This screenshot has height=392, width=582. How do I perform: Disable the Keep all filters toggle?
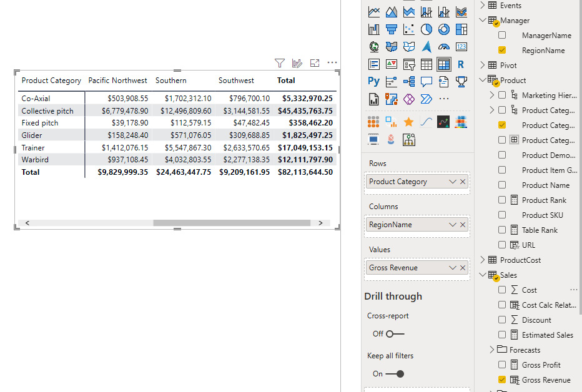coord(395,374)
